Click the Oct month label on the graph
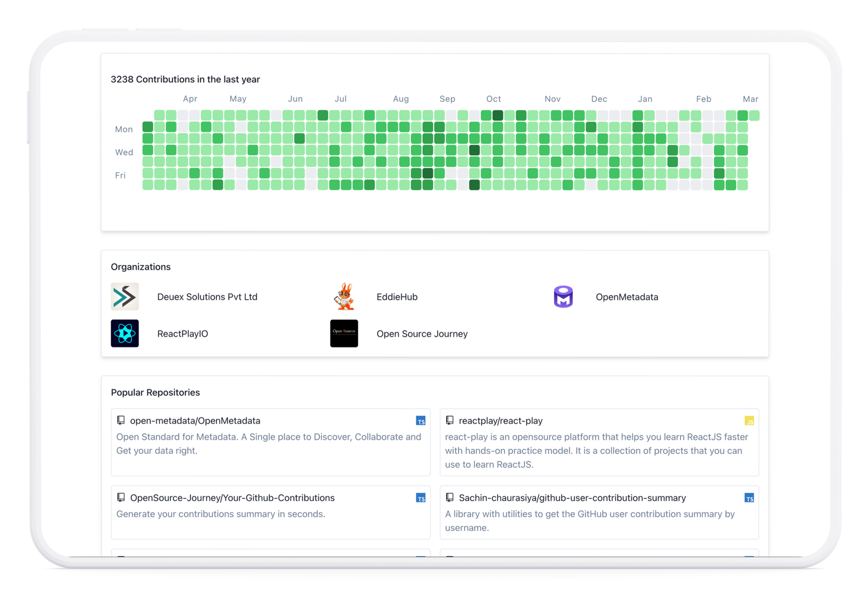Screen dimensions: 868x599 494,99
